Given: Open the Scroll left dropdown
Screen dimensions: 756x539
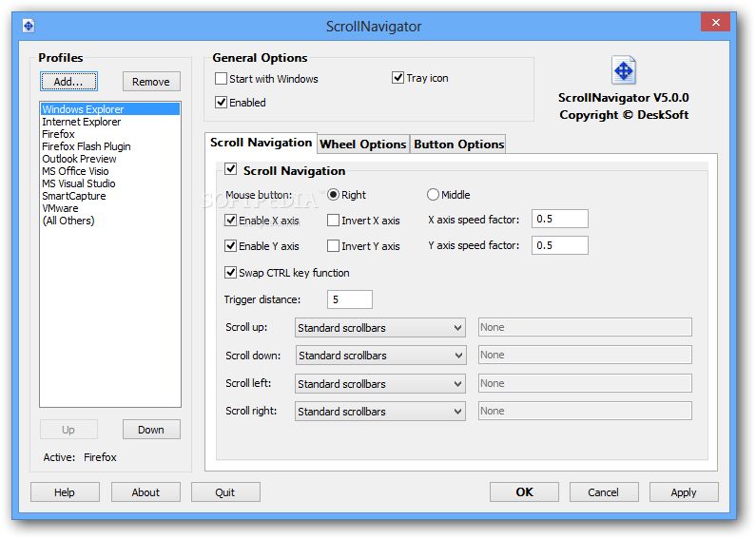Looking at the screenshot, I should [379, 384].
